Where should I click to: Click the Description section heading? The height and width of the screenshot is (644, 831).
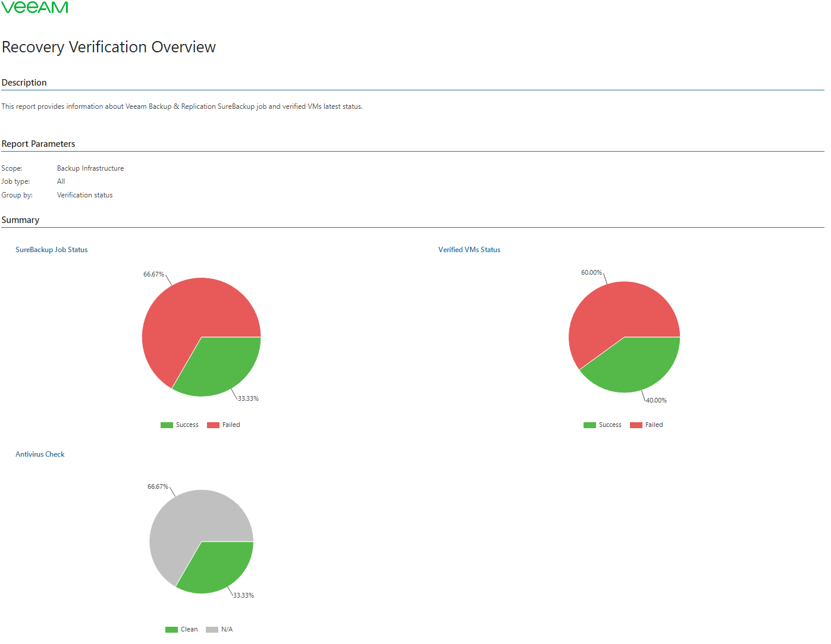coord(24,83)
